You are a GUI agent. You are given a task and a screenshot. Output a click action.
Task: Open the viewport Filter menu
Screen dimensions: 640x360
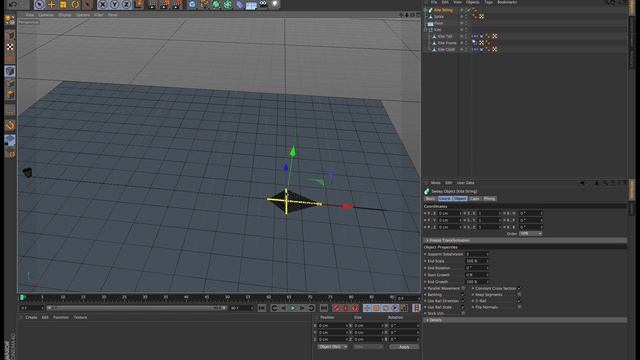tap(98, 15)
